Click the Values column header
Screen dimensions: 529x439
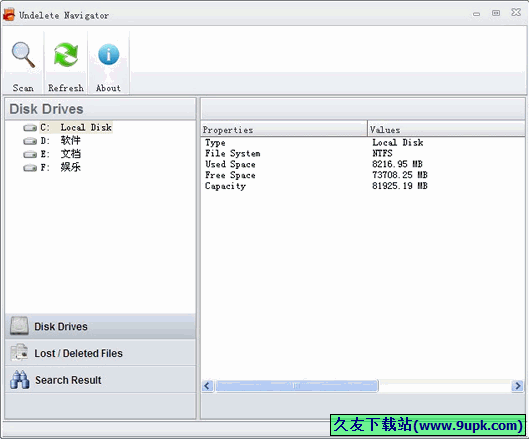[x=446, y=130]
